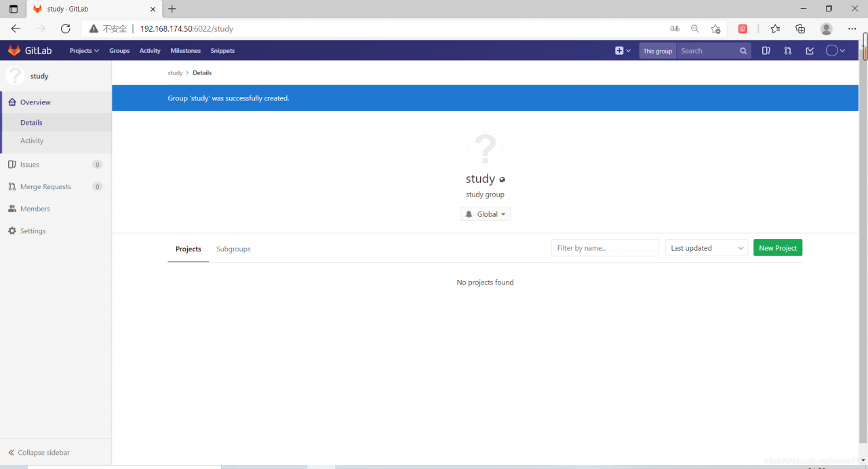Reload the page with refresh icon
868x469 pixels.
point(65,28)
